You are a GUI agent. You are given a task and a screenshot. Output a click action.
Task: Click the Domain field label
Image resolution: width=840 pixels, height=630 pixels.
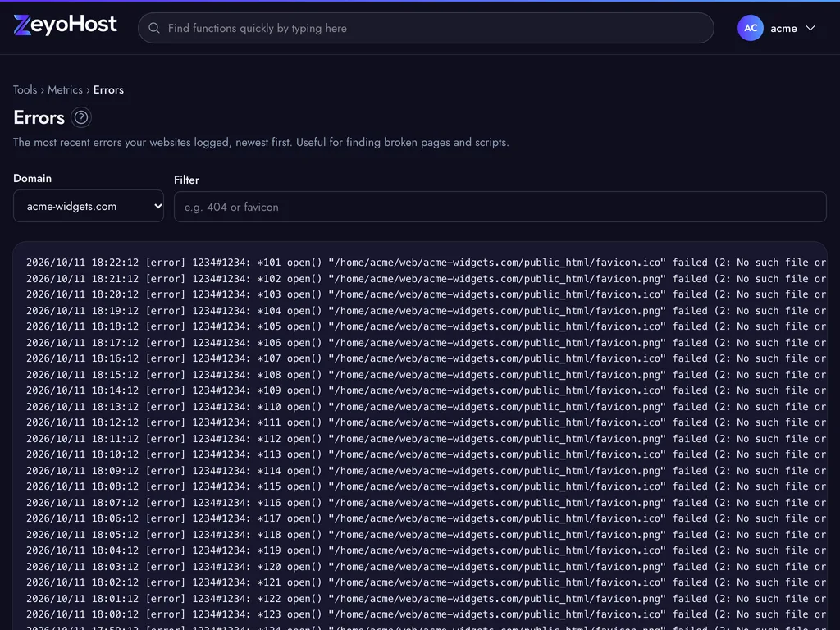[x=32, y=178]
